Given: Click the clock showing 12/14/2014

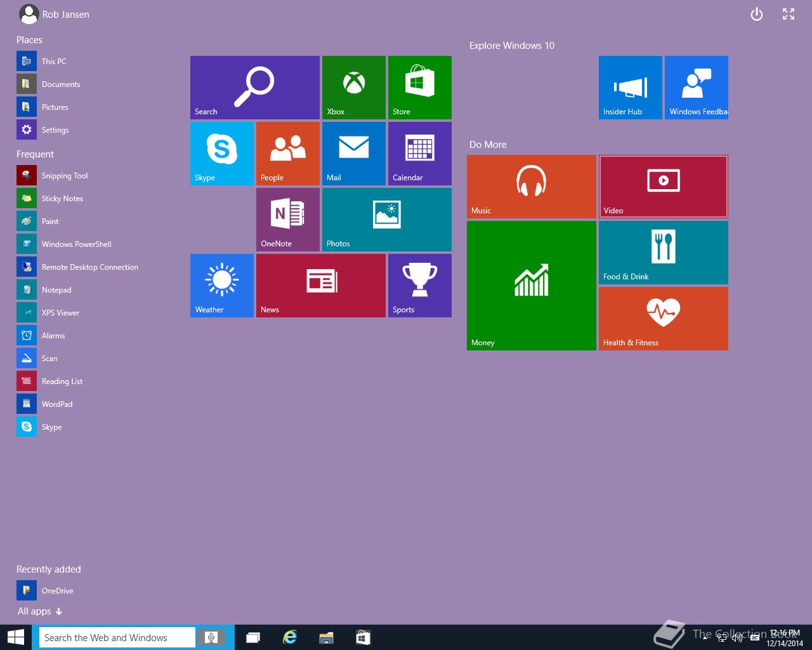Looking at the screenshot, I should click(x=785, y=638).
